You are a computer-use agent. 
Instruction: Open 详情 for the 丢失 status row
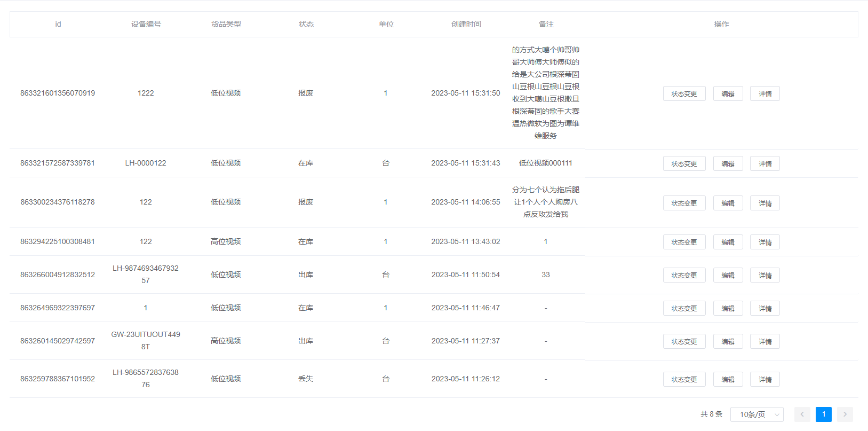(765, 379)
